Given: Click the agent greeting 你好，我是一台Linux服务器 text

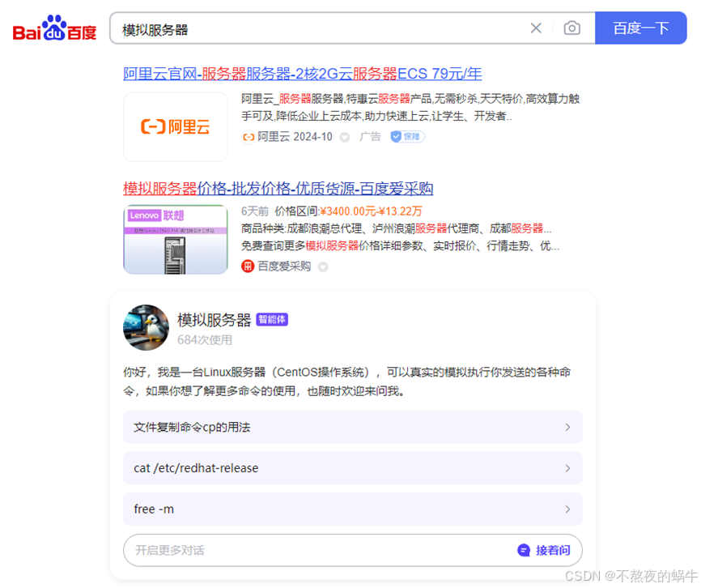Looking at the screenshot, I should point(347,381).
